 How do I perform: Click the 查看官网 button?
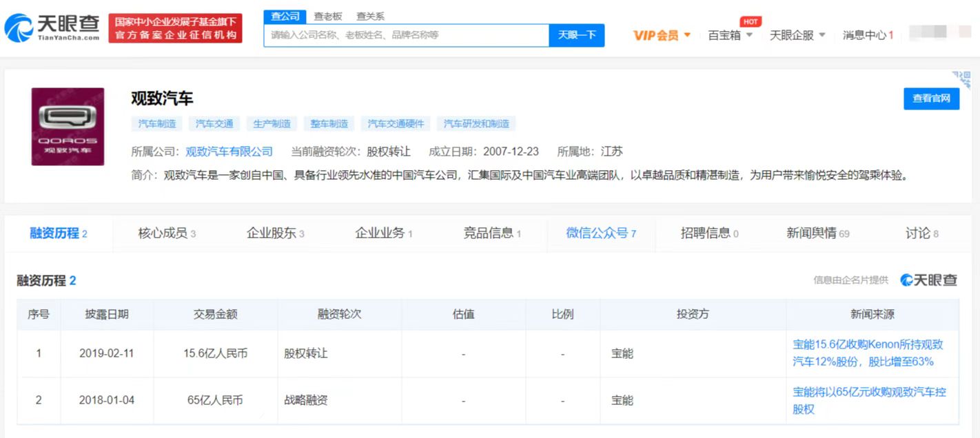click(931, 98)
